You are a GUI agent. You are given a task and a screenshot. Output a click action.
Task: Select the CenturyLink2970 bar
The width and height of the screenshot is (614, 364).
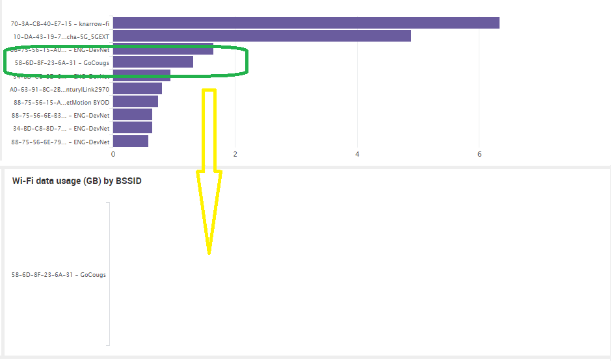[137, 88]
